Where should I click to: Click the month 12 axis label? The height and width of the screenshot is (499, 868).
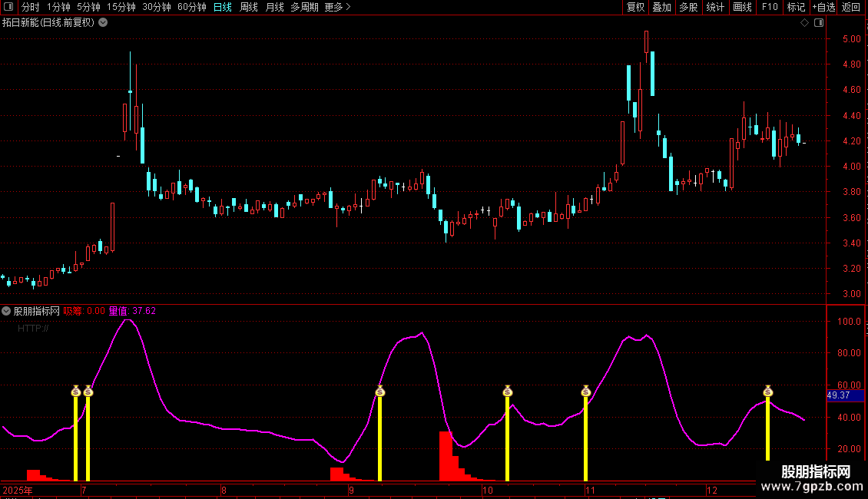(x=712, y=490)
